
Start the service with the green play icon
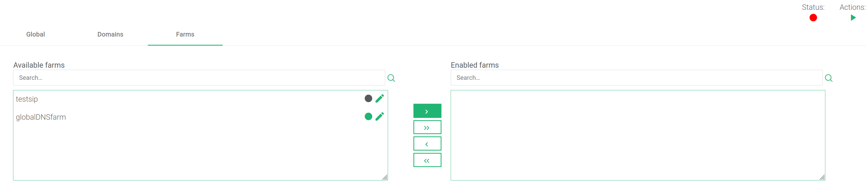point(853,18)
